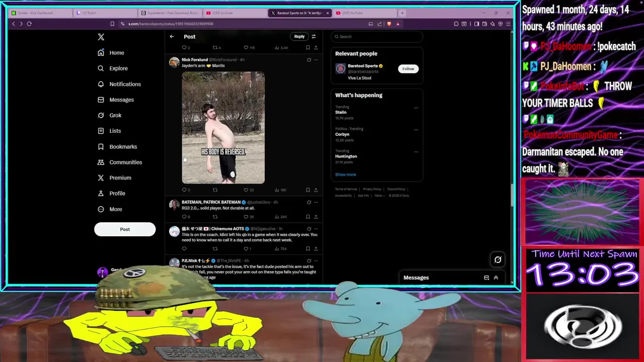Repost Patrick Bateman's post

215,217
